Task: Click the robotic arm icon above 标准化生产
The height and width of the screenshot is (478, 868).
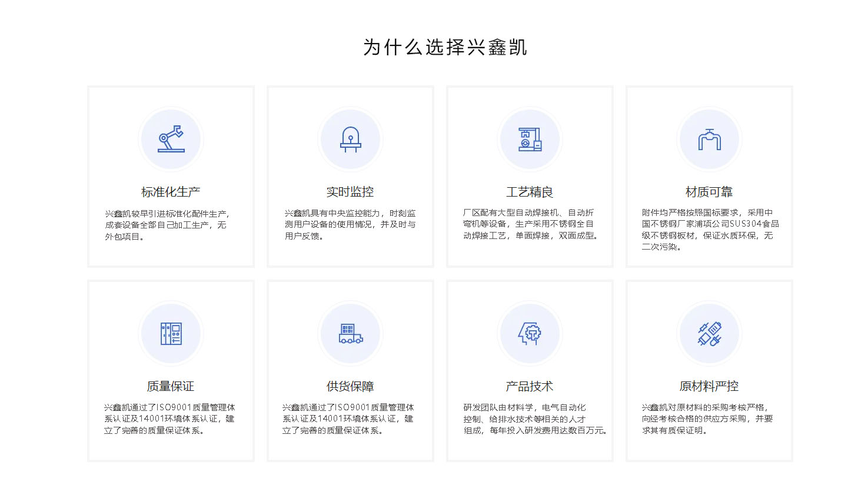Action: tap(171, 138)
